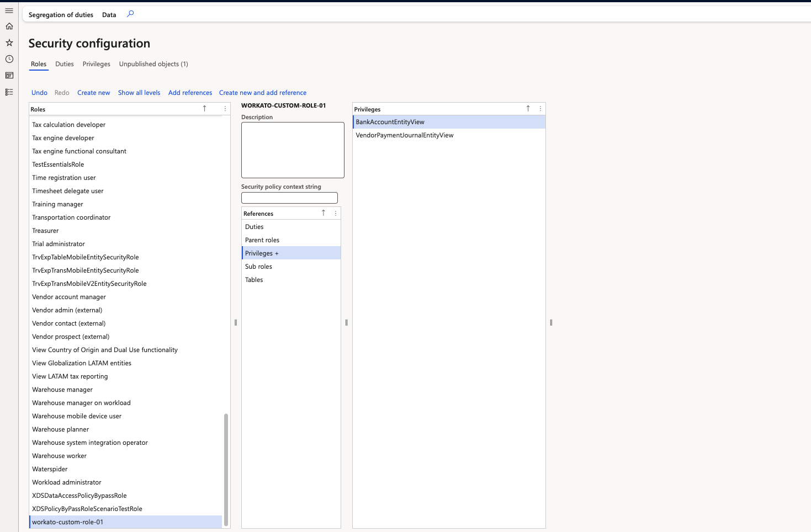Viewport: 811px width, 532px height.
Task: Switch to the Duties tab
Action: point(64,64)
